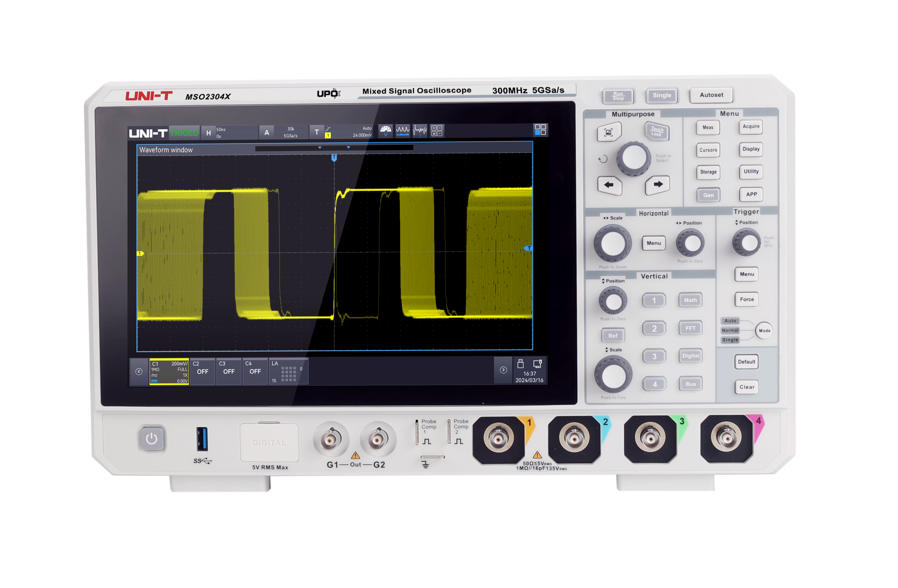The height and width of the screenshot is (588, 898).
Task: Toggle channel C2 on in channel bar
Action: click(202, 371)
